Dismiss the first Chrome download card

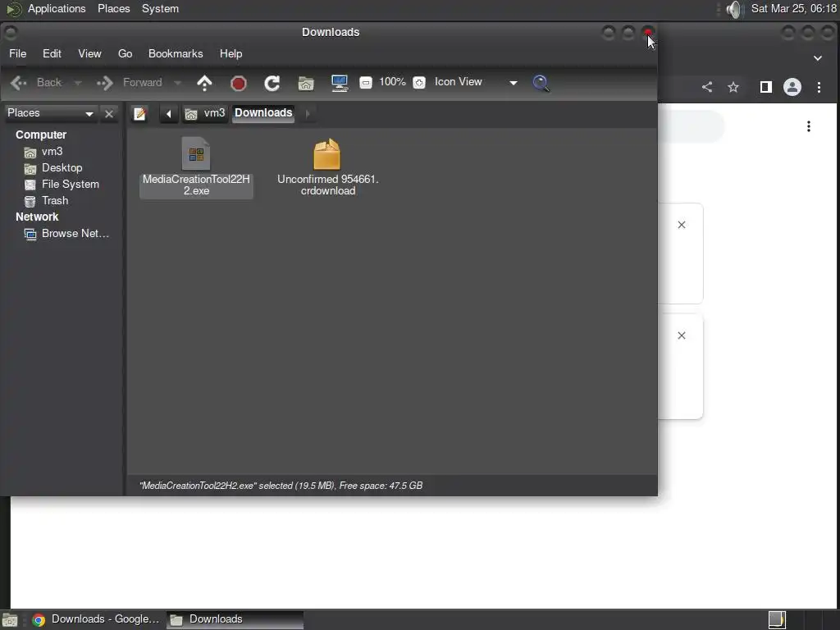(682, 225)
